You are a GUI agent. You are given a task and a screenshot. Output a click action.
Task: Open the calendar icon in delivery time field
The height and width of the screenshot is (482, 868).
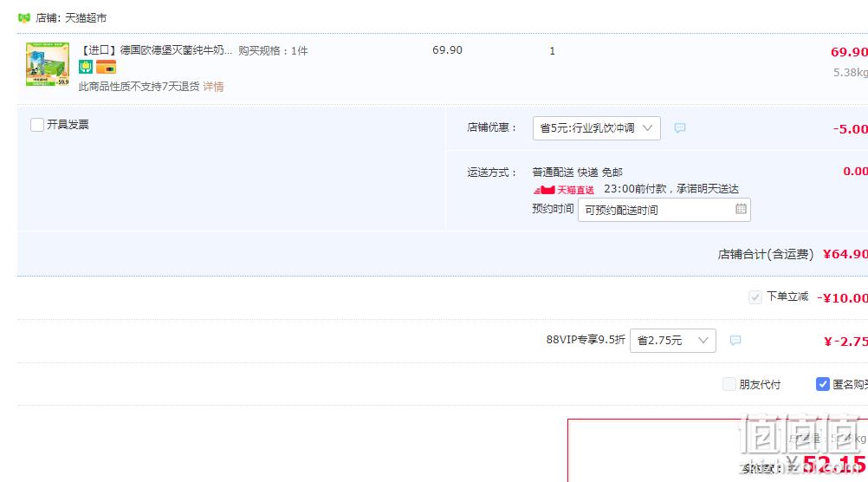click(x=741, y=209)
